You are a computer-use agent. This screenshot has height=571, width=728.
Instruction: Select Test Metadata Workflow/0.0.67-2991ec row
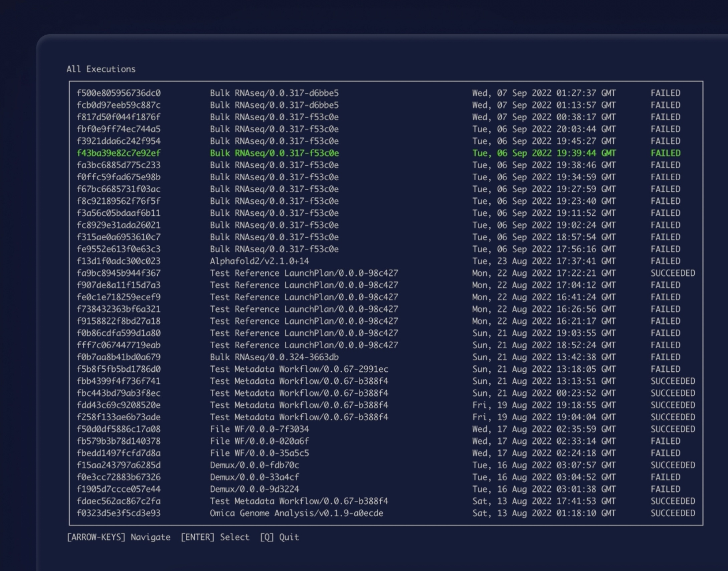[299, 369]
